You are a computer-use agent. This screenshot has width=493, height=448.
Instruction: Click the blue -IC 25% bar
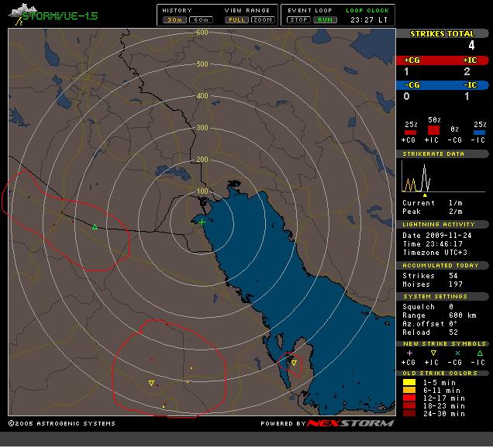480,132
